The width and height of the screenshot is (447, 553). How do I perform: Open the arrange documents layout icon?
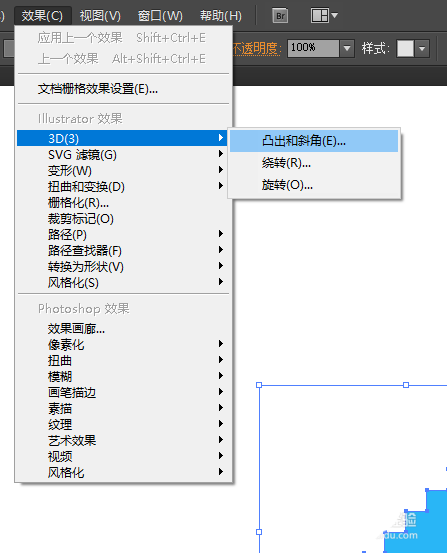click(x=320, y=16)
